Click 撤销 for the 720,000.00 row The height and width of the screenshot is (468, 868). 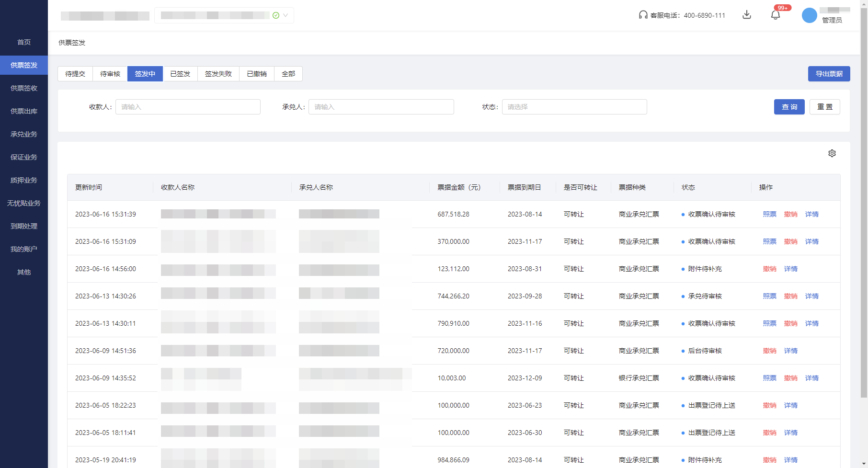click(770, 351)
